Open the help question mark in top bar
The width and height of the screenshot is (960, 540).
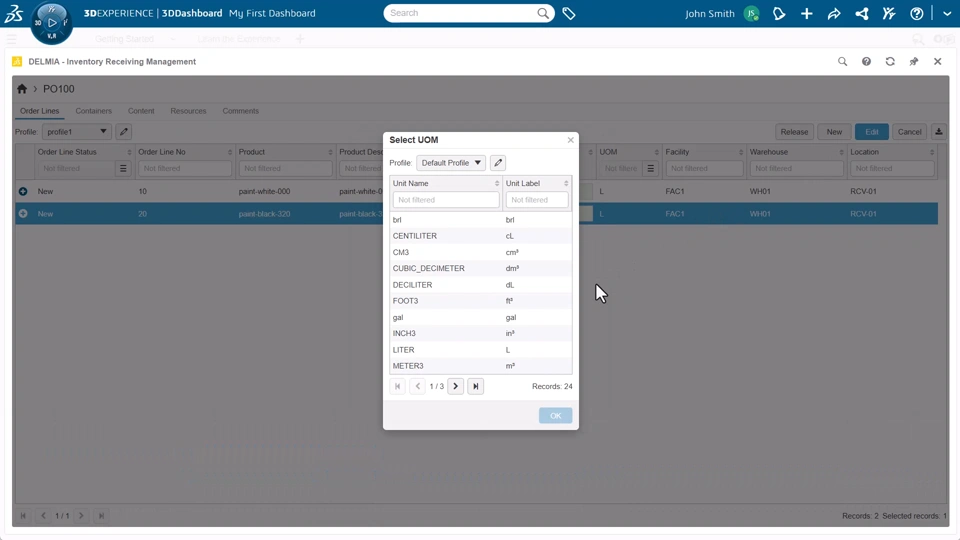[917, 13]
